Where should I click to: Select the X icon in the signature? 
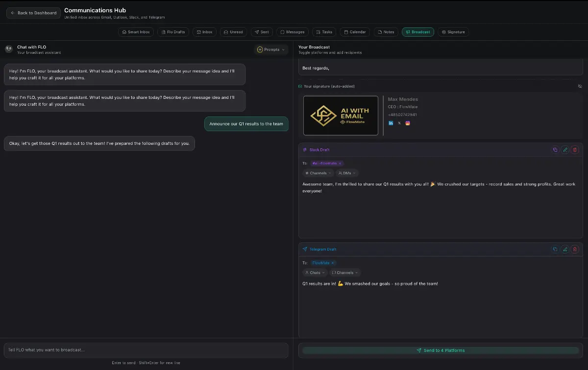pos(399,123)
